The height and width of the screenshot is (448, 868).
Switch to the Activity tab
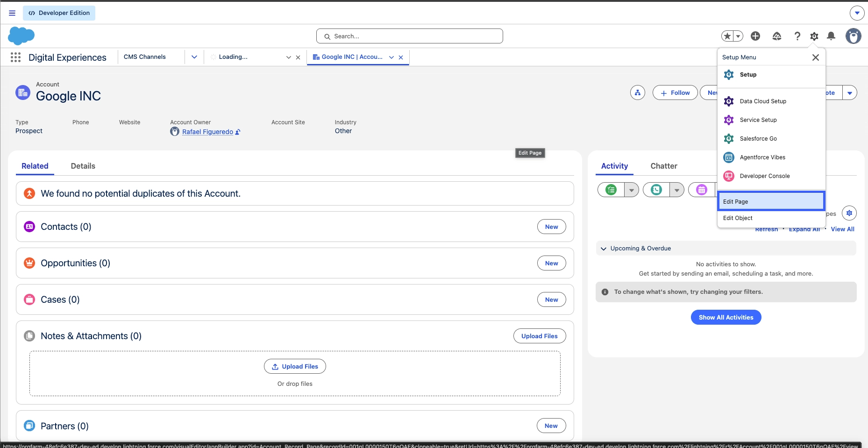pos(614,166)
